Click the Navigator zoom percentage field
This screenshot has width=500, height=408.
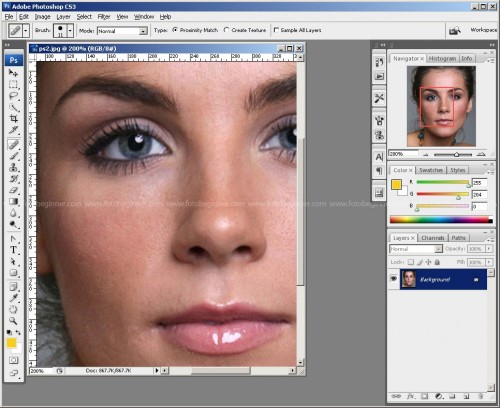click(x=403, y=154)
